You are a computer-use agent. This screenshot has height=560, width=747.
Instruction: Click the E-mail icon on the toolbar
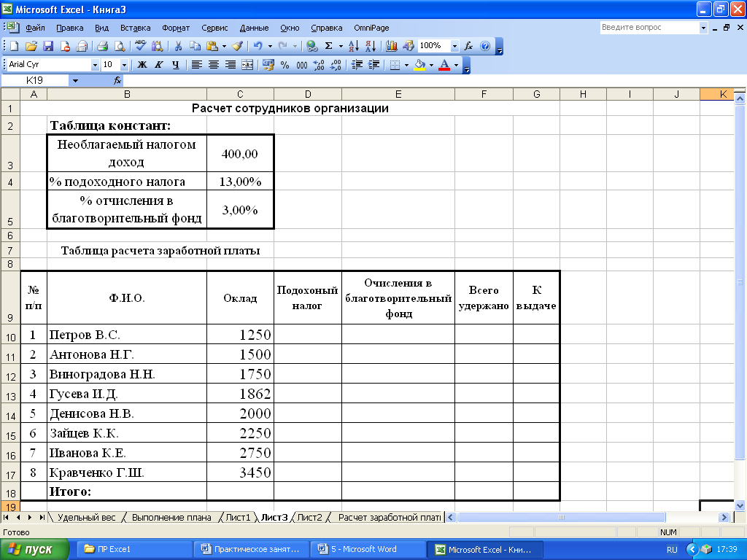[82, 46]
